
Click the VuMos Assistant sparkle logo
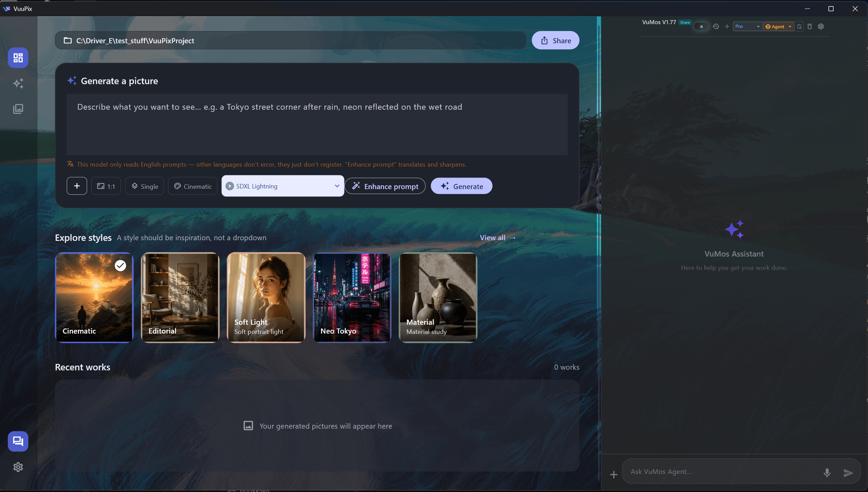point(734,230)
